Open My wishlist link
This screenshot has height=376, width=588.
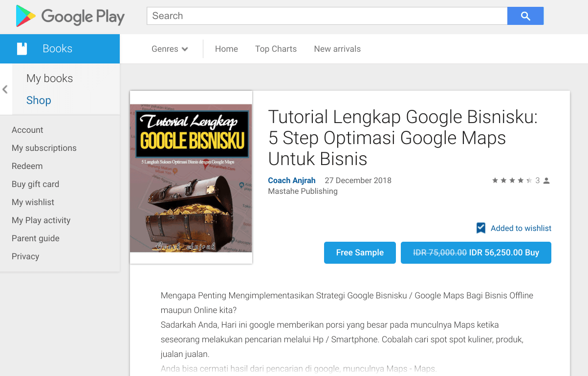(33, 202)
